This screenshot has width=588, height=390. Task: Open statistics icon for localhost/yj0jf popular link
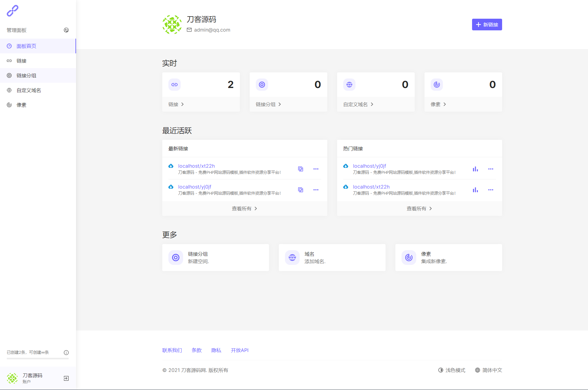pos(475,169)
